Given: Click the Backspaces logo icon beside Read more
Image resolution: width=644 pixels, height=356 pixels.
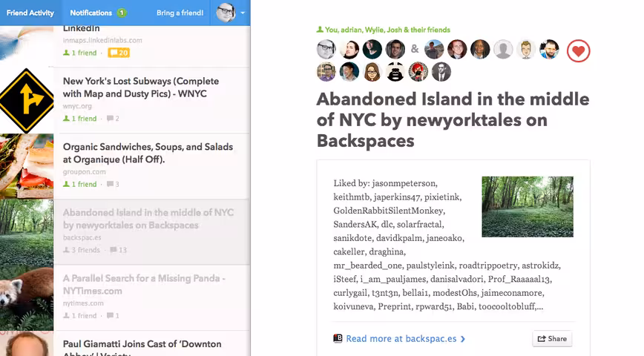Looking at the screenshot, I should pos(338,338).
